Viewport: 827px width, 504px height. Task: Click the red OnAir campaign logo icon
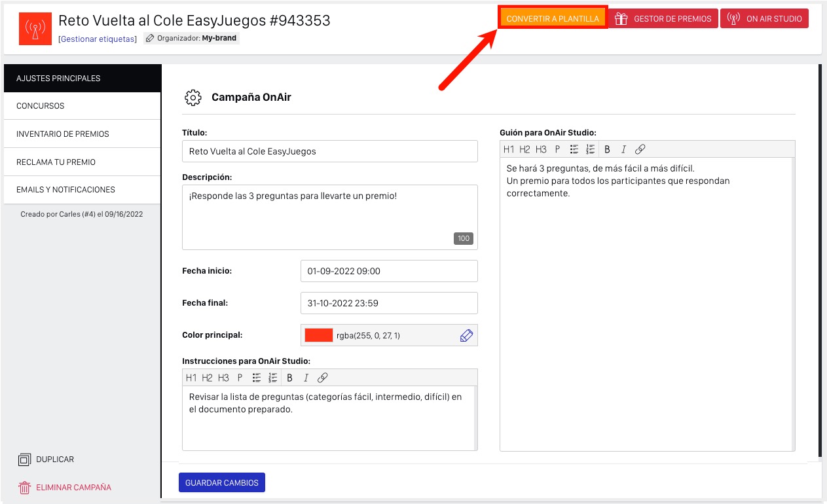pos(35,28)
